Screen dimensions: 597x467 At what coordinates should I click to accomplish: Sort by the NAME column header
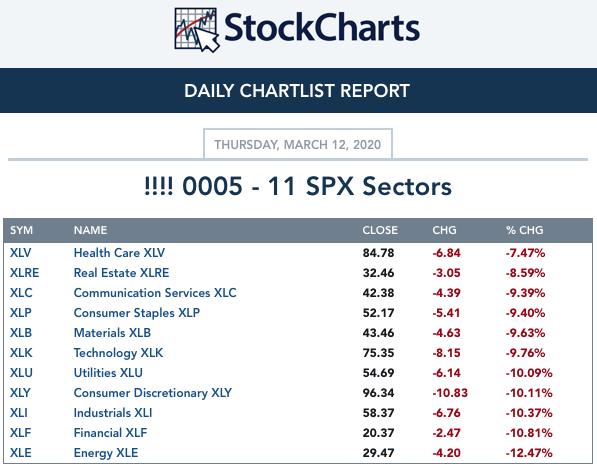click(90, 230)
